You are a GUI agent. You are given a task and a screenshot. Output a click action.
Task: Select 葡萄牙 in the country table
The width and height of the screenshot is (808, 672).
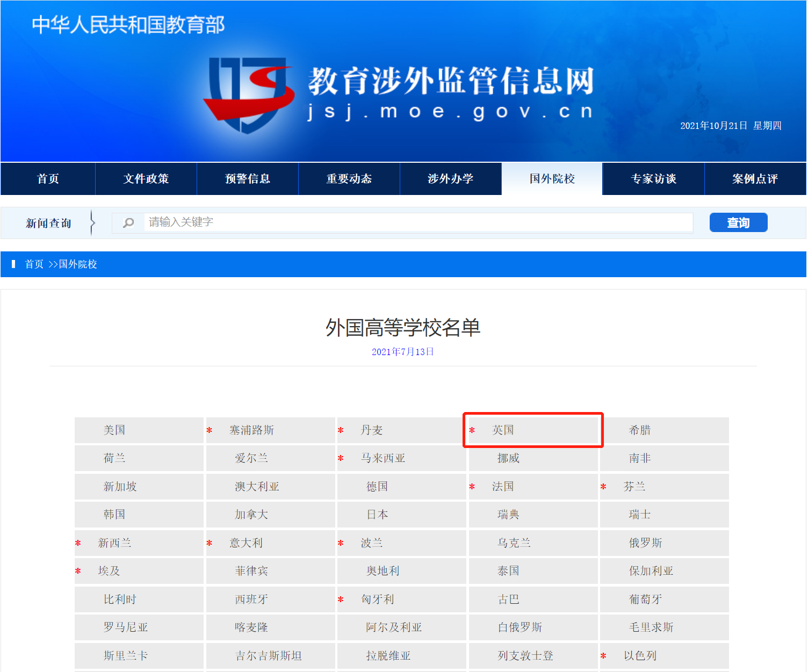pyautogui.click(x=646, y=599)
